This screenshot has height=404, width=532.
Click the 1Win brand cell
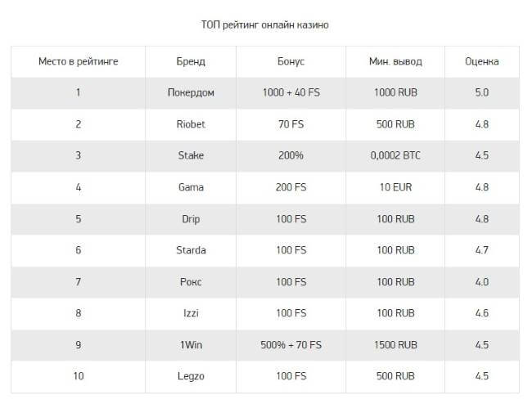point(191,345)
